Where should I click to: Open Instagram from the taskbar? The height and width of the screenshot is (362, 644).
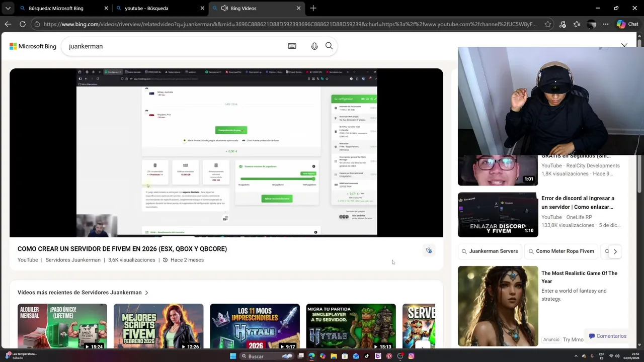[411, 356]
